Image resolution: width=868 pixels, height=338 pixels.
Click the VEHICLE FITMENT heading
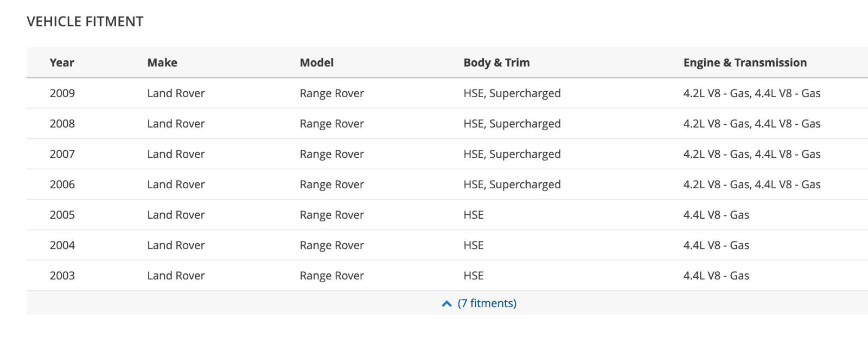[x=85, y=22]
